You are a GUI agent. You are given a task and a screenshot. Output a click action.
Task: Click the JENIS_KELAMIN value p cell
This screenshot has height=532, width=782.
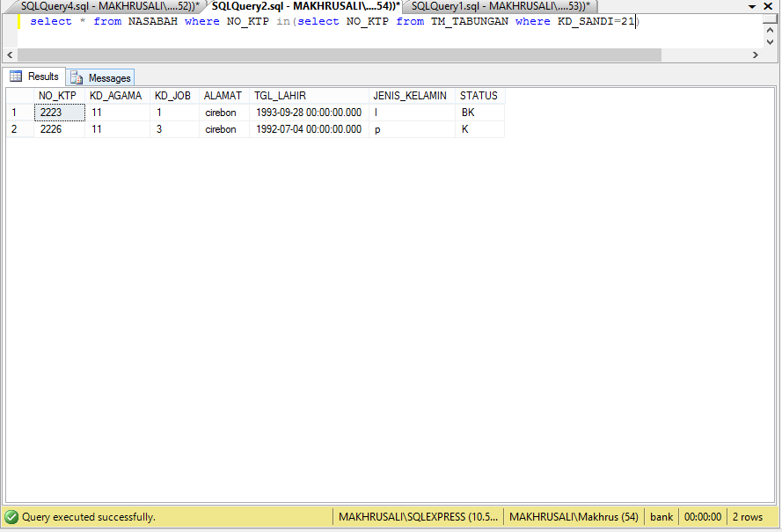tap(412, 129)
